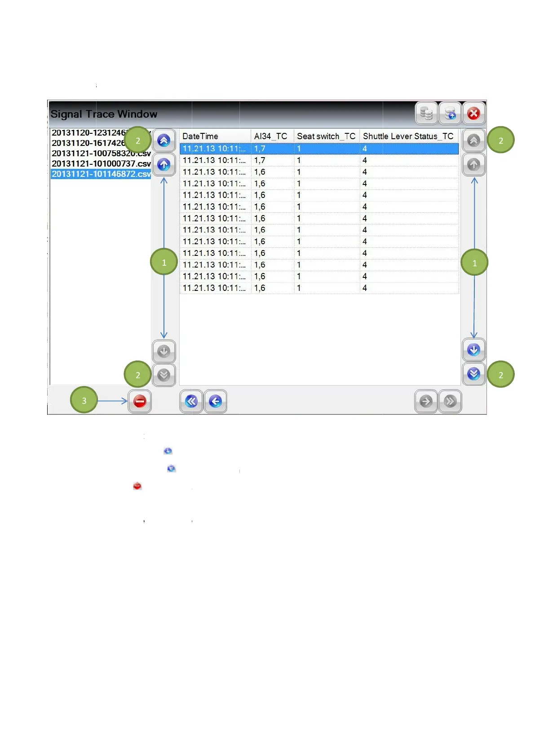Screen dimensions: 535x756
Task: Go to last columns with grey double-right arrow
Action: [x=450, y=401]
